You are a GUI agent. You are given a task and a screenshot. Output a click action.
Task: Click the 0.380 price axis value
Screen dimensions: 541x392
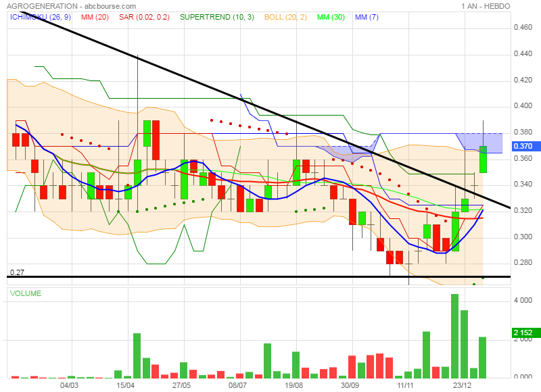[523, 132]
